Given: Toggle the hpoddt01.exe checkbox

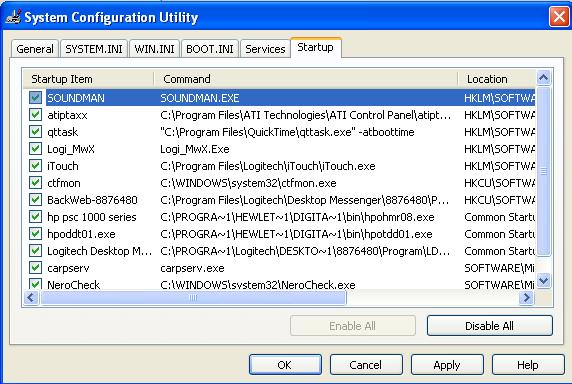Looking at the screenshot, I should click(x=35, y=234).
